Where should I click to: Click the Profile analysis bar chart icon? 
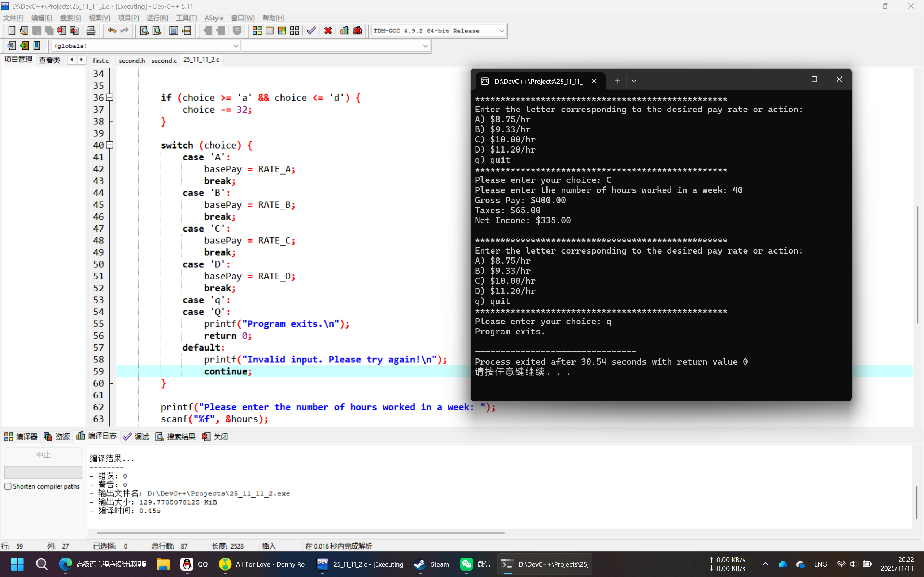pos(344,31)
